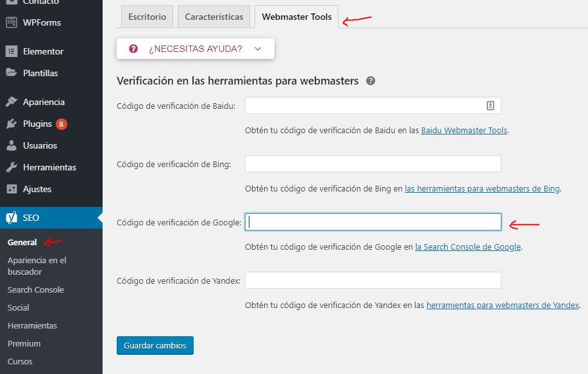This screenshot has width=588, height=374.
Task: Click the Google verification code field
Action: click(373, 222)
